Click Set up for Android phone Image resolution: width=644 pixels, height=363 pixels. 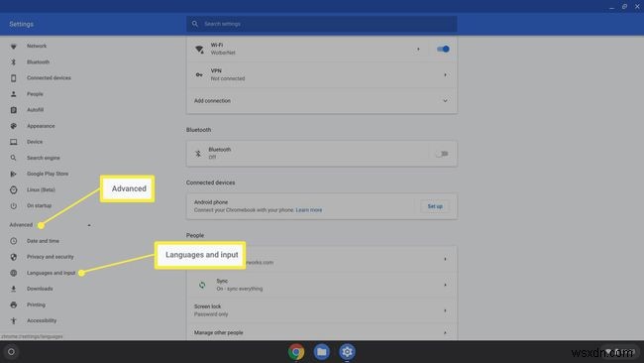435,206
